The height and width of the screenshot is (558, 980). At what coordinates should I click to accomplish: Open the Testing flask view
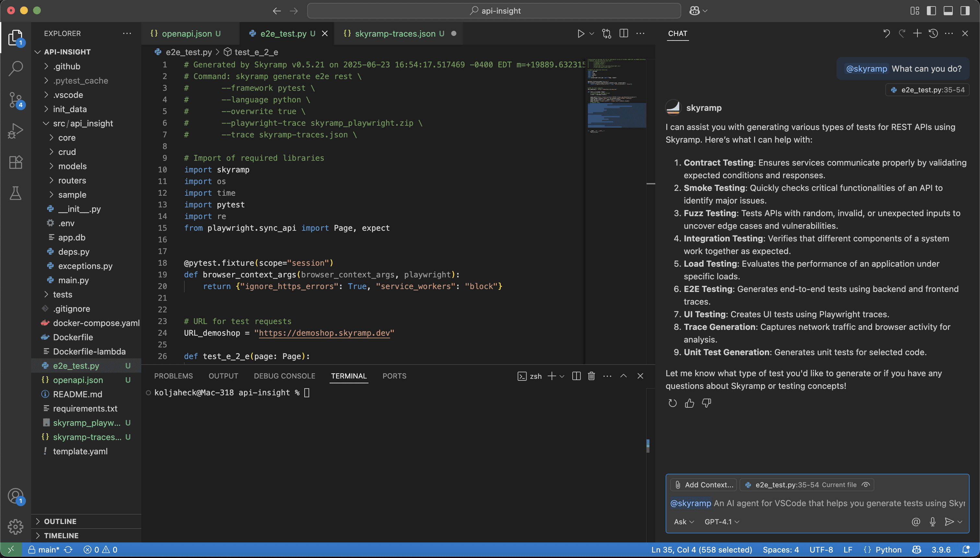click(16, 193)
